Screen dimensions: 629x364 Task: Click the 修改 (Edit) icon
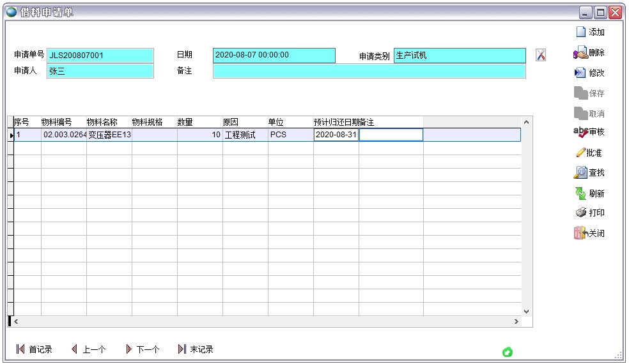tap(580, 73)
